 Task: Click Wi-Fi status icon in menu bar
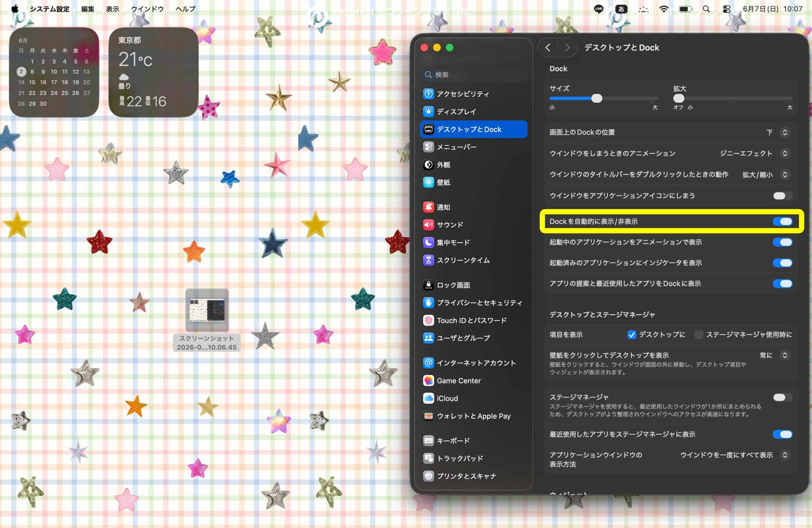(x=664, y=9)
